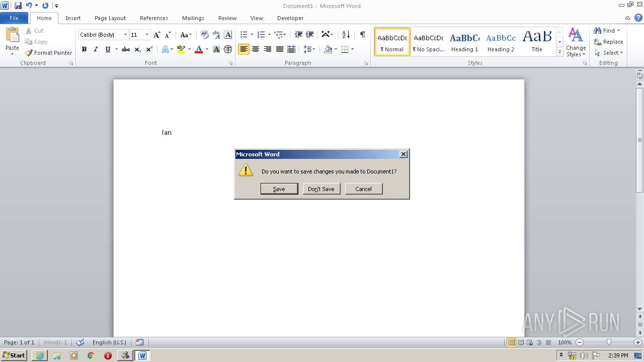This screenshot has height=362, width=644.
Task: Apply the red font color
Action: point(199,49)
